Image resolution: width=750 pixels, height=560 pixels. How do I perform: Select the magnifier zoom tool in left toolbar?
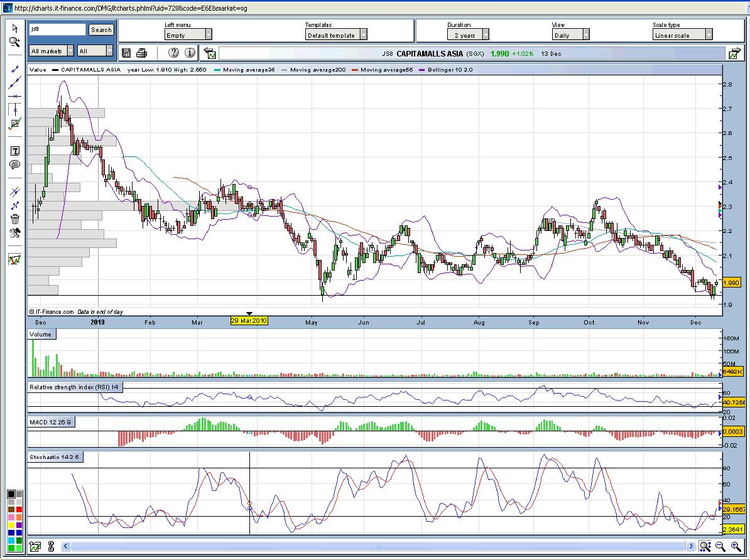15,42
